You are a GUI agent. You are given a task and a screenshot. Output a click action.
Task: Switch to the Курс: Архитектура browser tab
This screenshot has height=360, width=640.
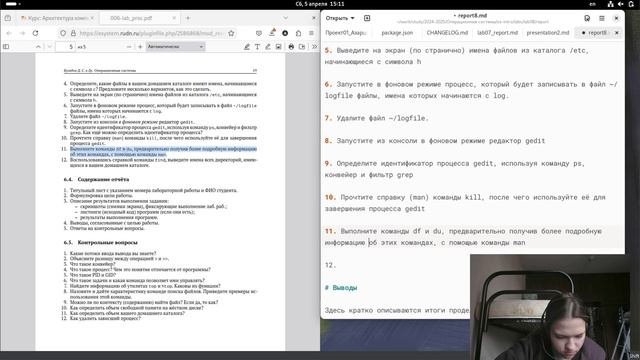click(x=55, y=18)
